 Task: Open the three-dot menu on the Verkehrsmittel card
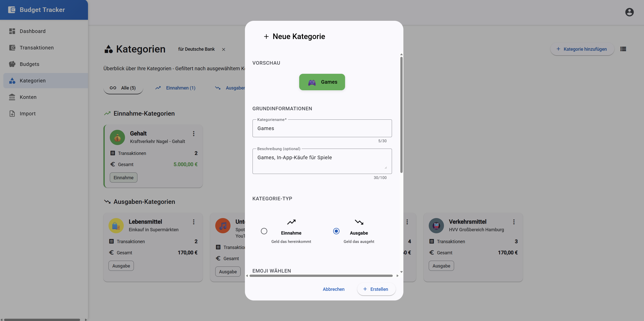click(514, 222)
